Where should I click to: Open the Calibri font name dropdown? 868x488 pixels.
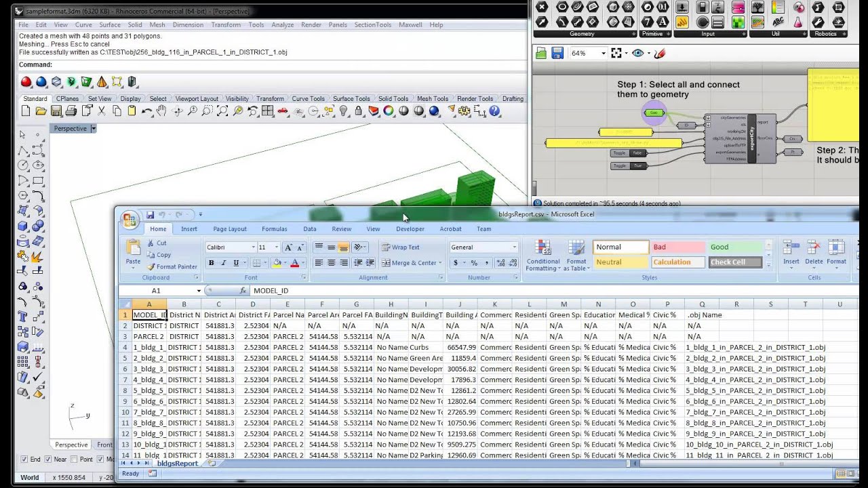(254, 247)
